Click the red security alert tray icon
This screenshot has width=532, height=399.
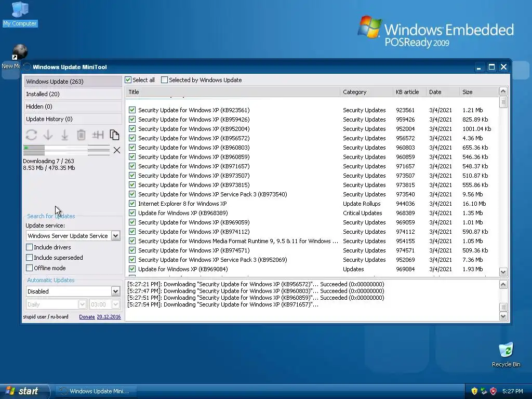click(494, 391)
